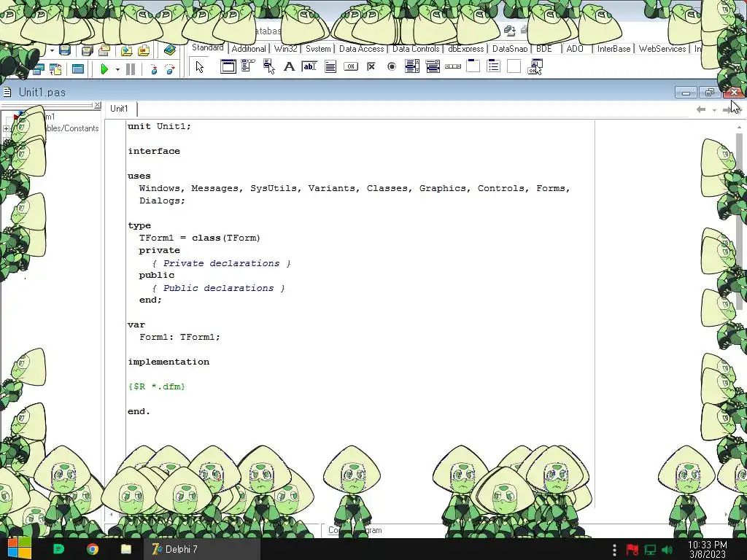Open the dropdown arrow left of Save icon
Image resolution: width=747 pixels, height=560 pixels.
52,50
